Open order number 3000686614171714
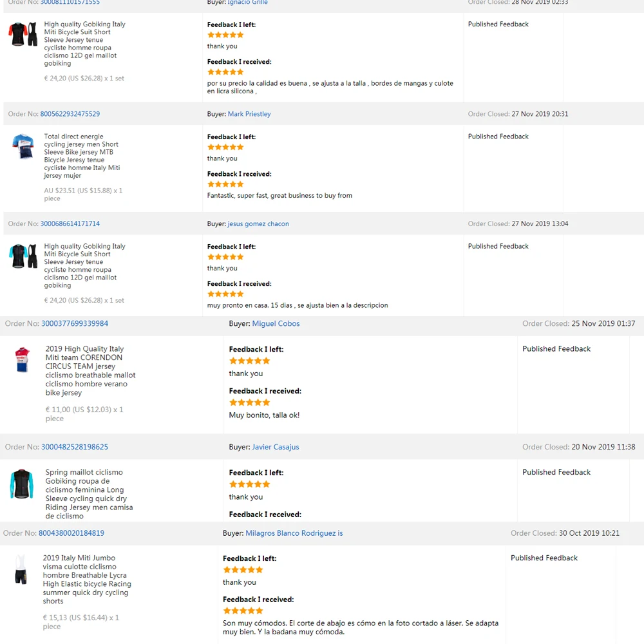Image resolution: width=644 pixels, height=644 pixels. coord(70,224)
